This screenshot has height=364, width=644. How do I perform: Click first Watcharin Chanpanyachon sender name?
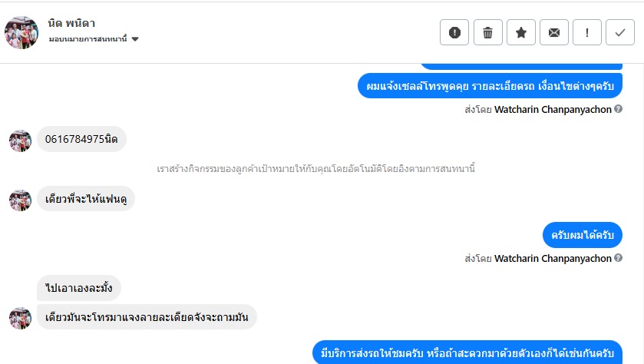(x=553, y=110)
